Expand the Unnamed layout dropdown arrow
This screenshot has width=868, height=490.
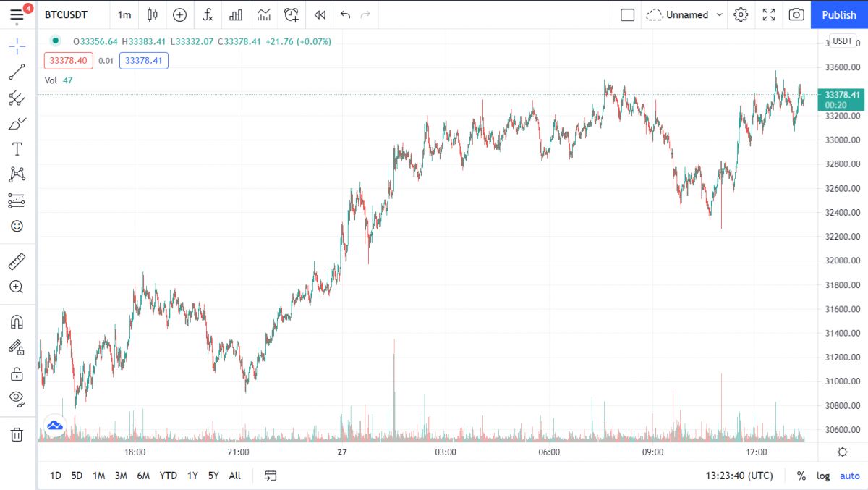click(719, 14)
